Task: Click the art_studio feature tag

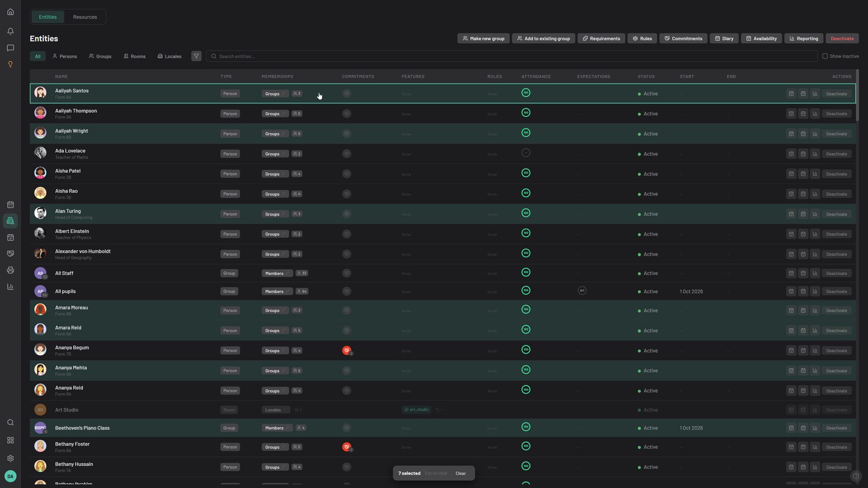Action: [x=417, y=409]
